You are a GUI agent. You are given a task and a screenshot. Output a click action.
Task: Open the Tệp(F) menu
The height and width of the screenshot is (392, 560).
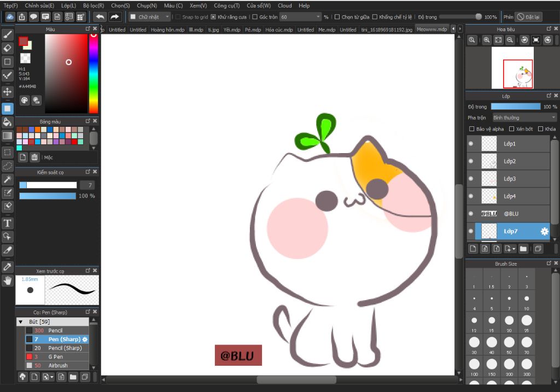click(x=11, y=5)
